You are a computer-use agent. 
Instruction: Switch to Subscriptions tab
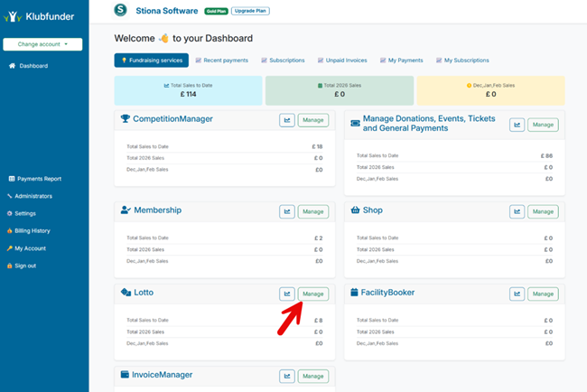tap(283, 61)
